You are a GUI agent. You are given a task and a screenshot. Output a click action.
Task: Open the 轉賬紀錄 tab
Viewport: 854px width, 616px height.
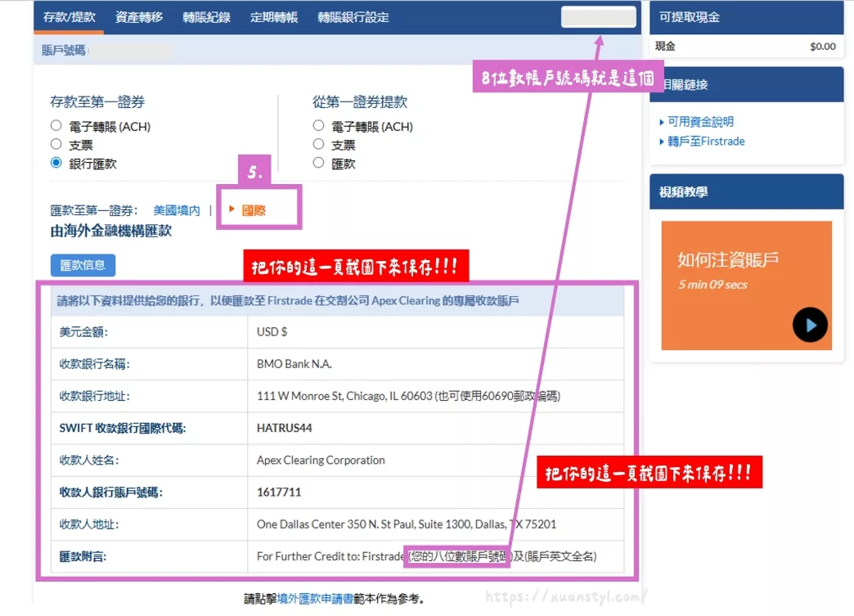coord(206,17)
